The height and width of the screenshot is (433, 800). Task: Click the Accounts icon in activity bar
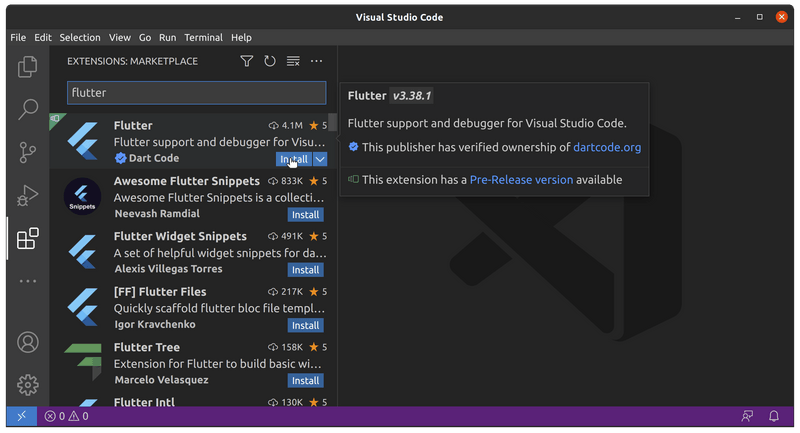pyautogui.click(x=28, y=342)
